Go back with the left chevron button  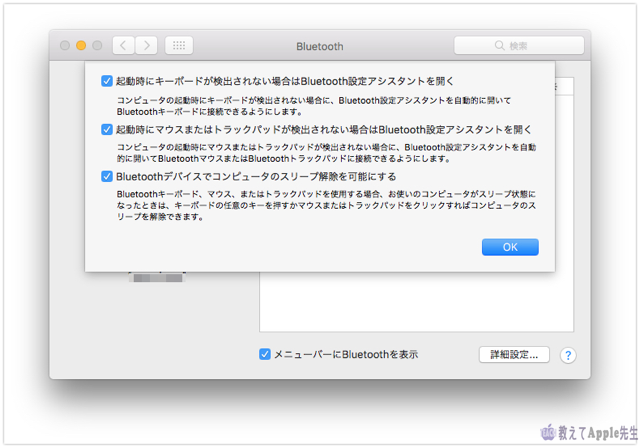[x=123, y=45]
